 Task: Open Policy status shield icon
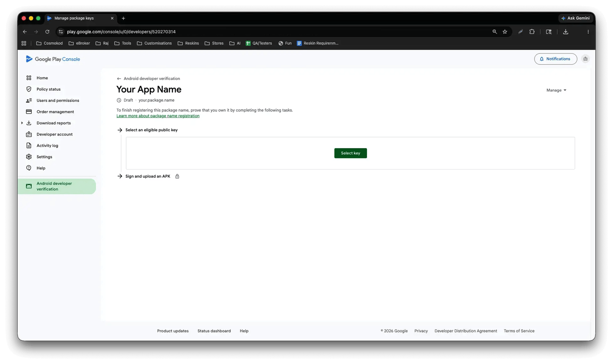pyautogui.click(x=29, y=89)
